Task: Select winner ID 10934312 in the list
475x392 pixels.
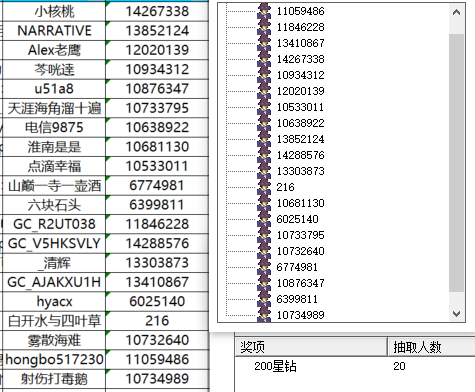Action: (300, 75)
